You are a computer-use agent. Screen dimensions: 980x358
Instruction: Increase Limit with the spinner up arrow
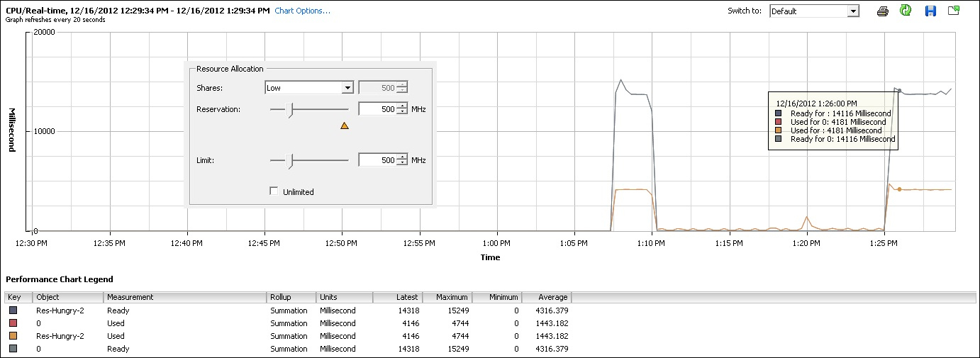(403, 157)
